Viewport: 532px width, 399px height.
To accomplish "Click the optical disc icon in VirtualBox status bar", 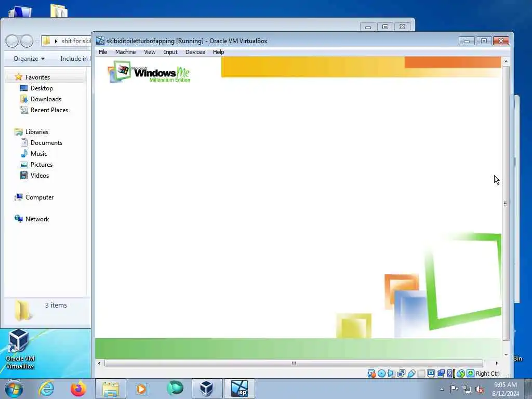I will point(382,374).
